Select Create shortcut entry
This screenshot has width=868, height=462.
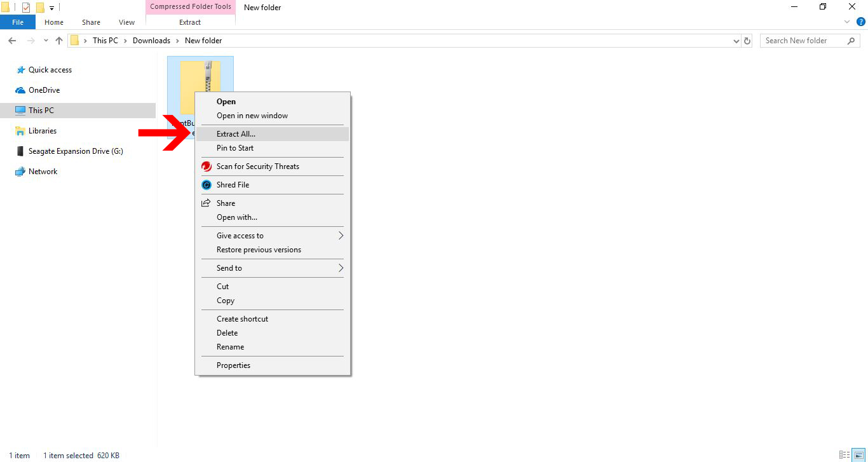click(273, 319)
